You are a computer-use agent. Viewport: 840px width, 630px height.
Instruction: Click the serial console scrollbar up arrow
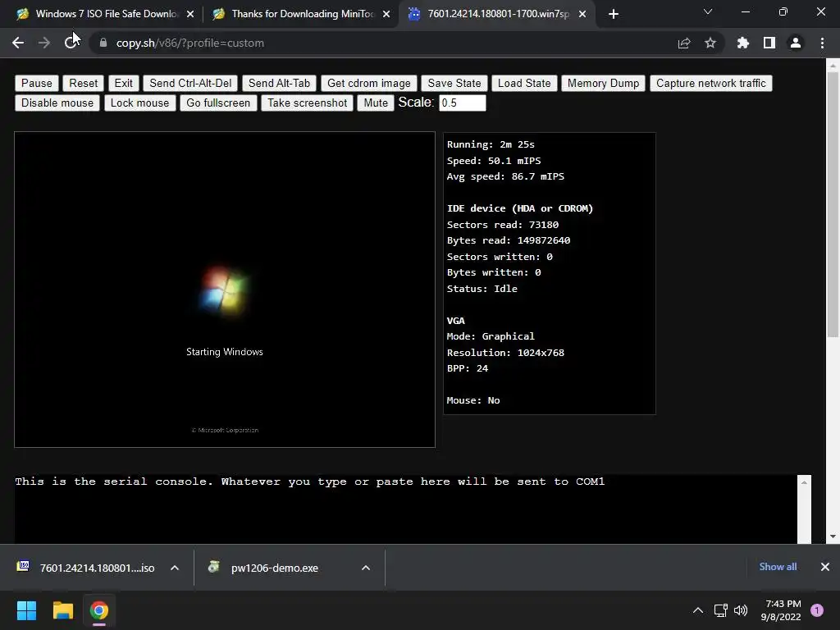(x=804, y=482)
